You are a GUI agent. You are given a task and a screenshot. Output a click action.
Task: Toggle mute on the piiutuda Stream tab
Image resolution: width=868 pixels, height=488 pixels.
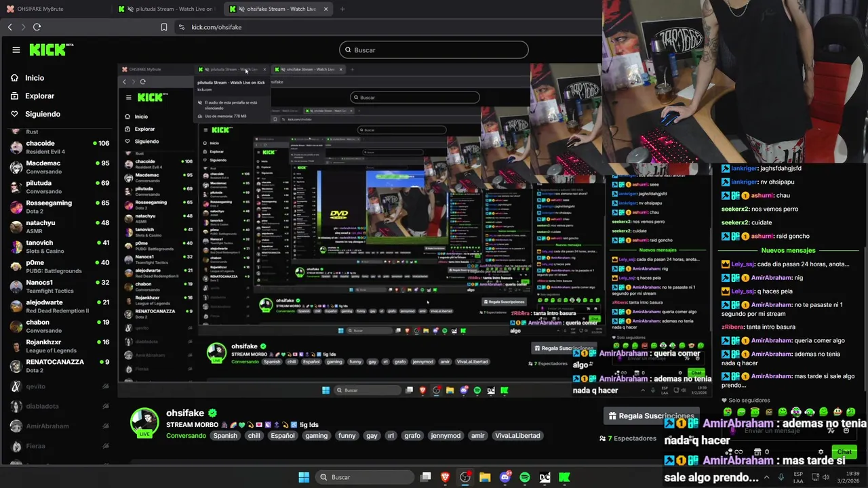point(130,9)
